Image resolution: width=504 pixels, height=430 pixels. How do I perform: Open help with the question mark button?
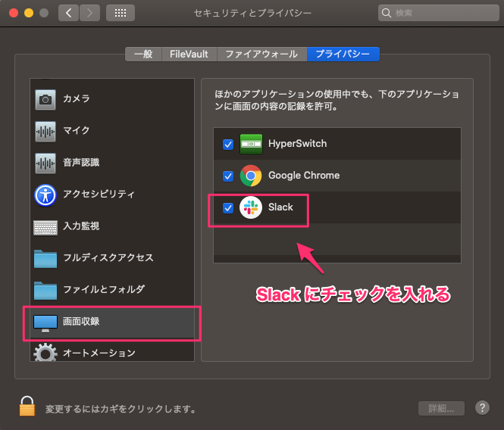482,408
